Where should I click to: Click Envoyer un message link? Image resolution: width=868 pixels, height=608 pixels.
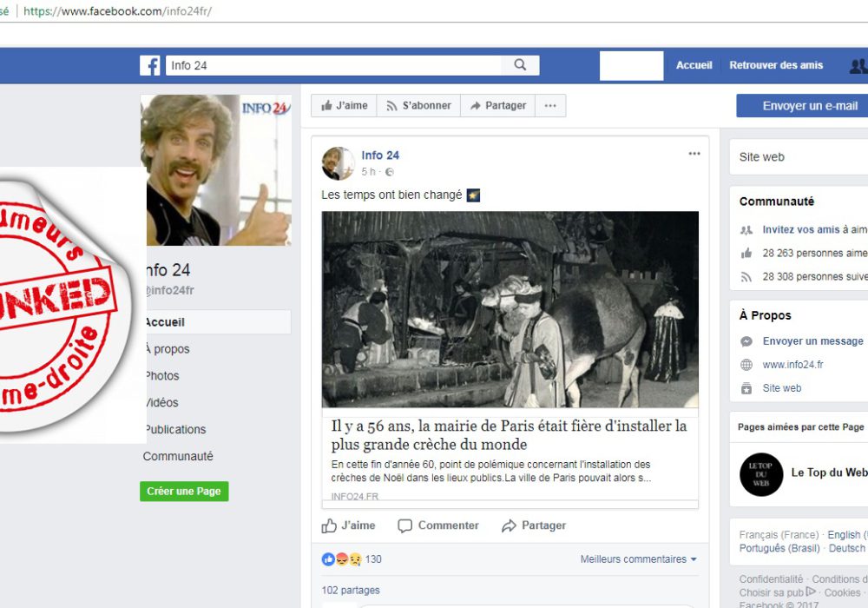pos(812,341)
